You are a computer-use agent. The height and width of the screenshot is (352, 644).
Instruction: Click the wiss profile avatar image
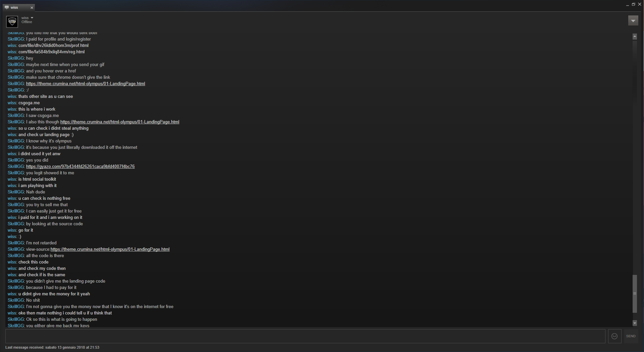[12, 21]
